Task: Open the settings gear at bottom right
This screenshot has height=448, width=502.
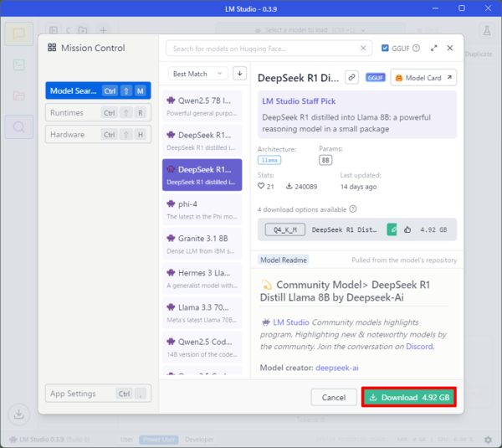Action: pos(488,440)
